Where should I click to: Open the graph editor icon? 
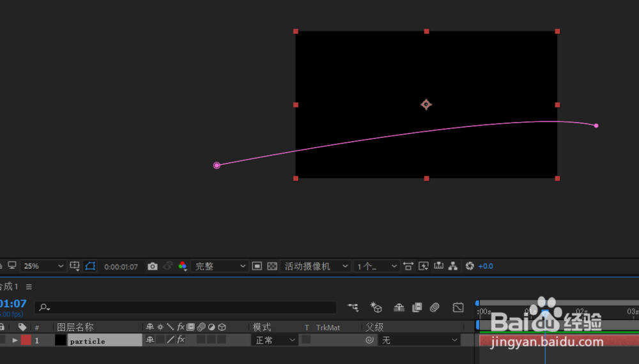click(x=458, y=307)
